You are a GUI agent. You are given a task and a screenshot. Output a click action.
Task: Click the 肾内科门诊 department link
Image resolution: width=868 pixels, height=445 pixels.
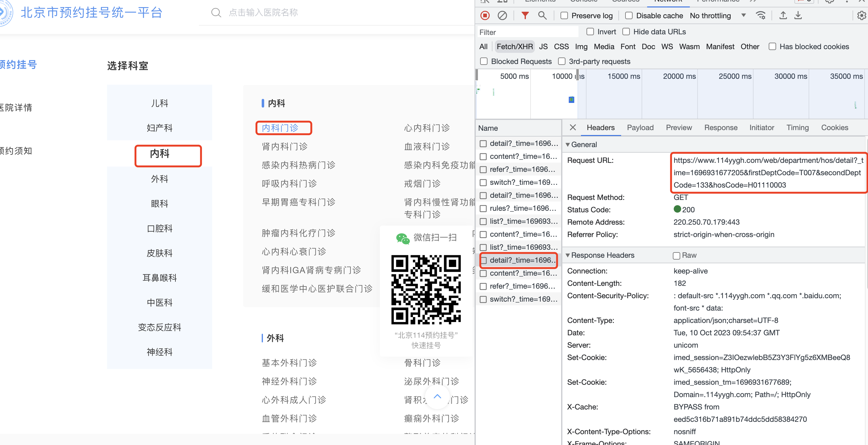[x=284, y=146]
